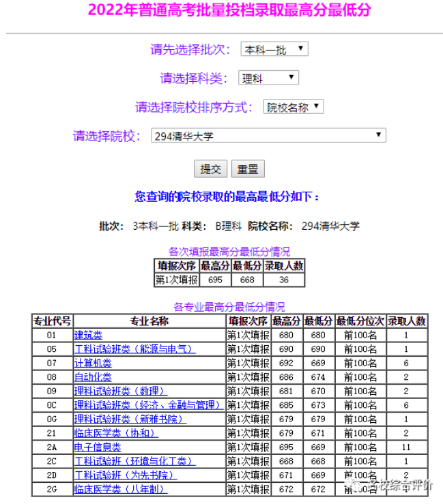
Task: Open the 电子信息类 major link
Action: point(98,447)
